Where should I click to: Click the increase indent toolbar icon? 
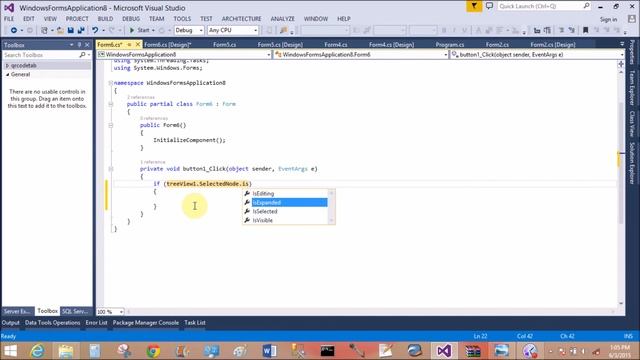(547, 30)
